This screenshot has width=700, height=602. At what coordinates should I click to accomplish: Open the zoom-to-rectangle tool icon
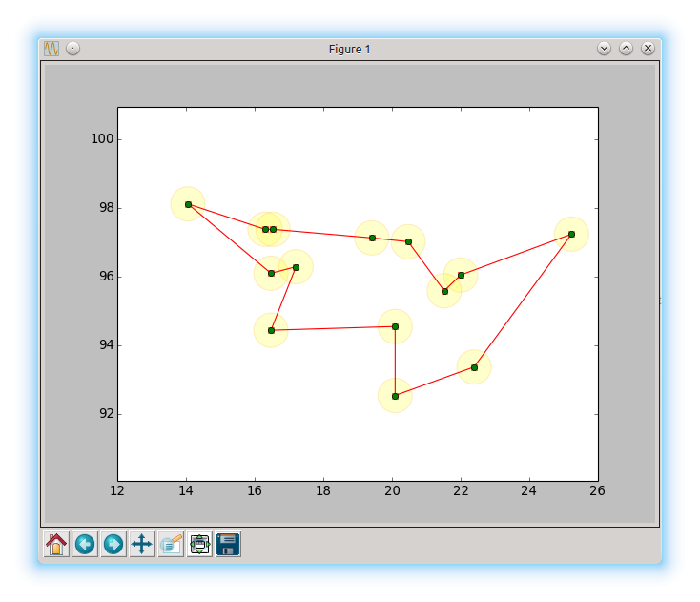[171, 545]
